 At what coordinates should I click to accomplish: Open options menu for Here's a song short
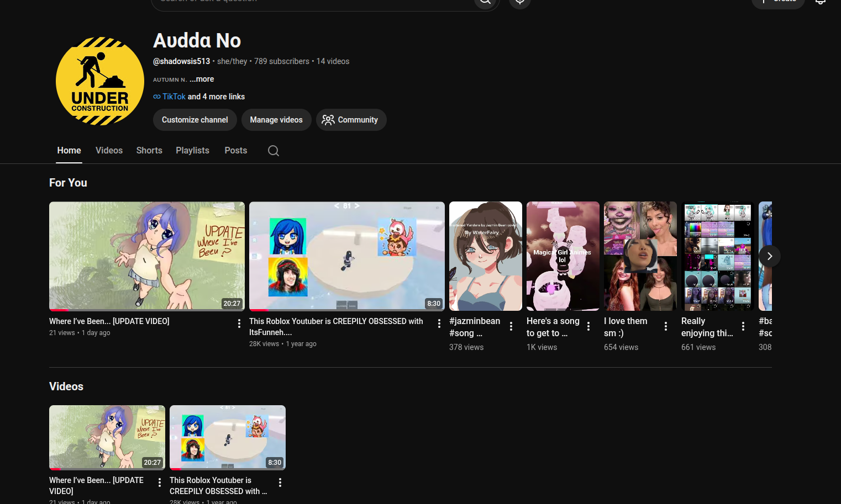pos(588,326)
